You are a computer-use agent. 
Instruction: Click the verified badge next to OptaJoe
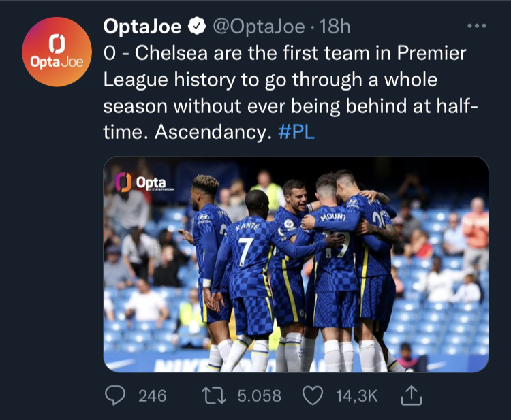[197, 27]
